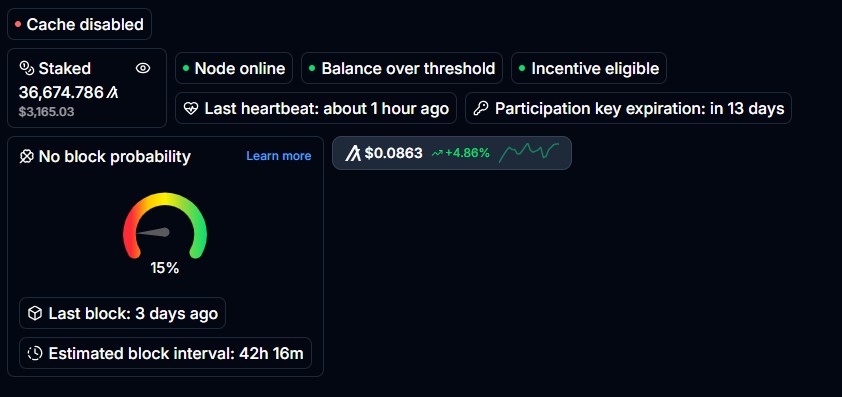
Task: Click the Incentive eligible badge
Action: (x=589, y=68)
